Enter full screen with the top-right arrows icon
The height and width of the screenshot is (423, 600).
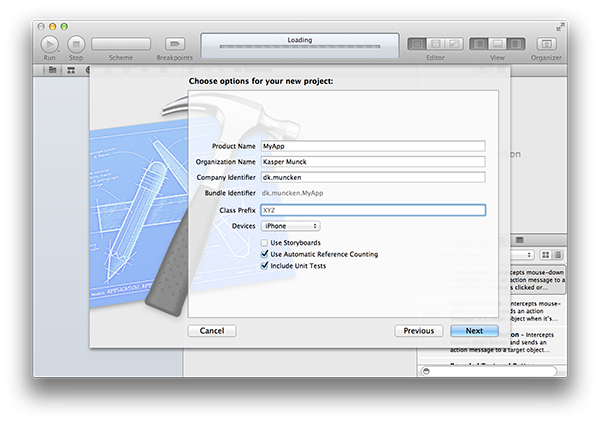point(560,27)
